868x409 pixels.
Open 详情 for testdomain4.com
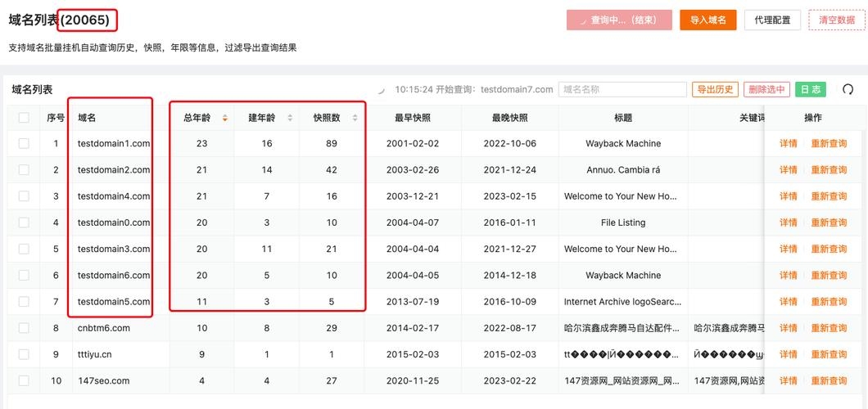789,196
